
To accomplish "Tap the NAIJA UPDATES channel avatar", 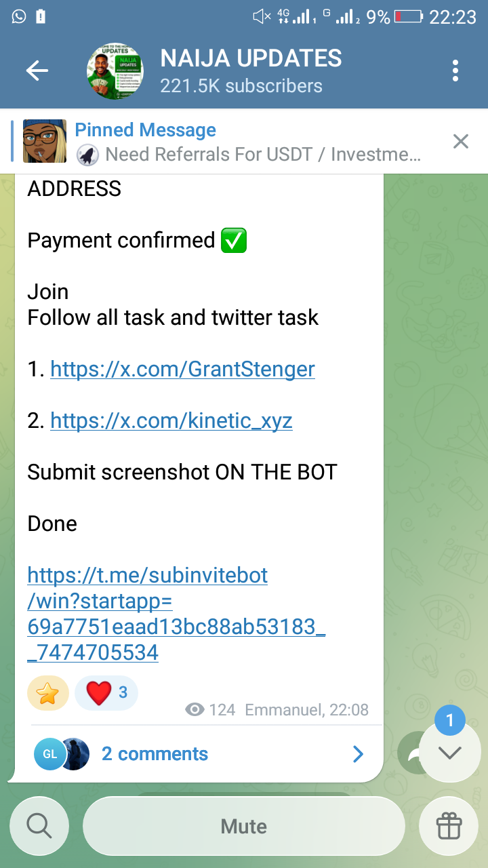I will point(115,71).
